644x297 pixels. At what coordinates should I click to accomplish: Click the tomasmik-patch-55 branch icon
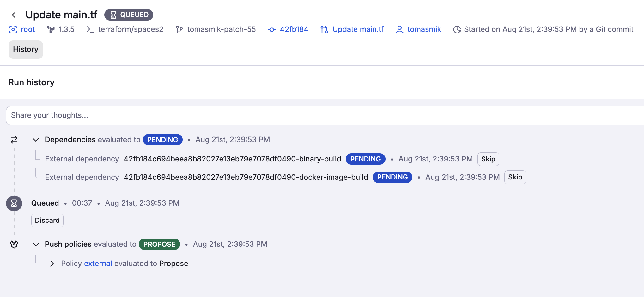click(x=179, y=29)
